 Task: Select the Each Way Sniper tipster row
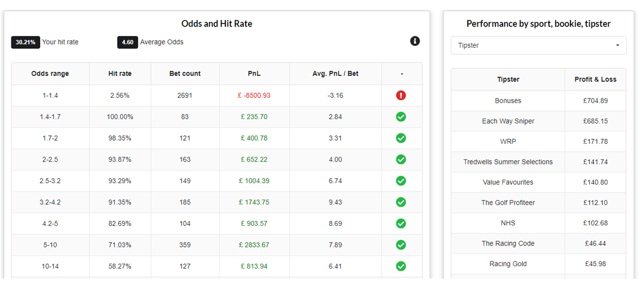click(538, 121)
